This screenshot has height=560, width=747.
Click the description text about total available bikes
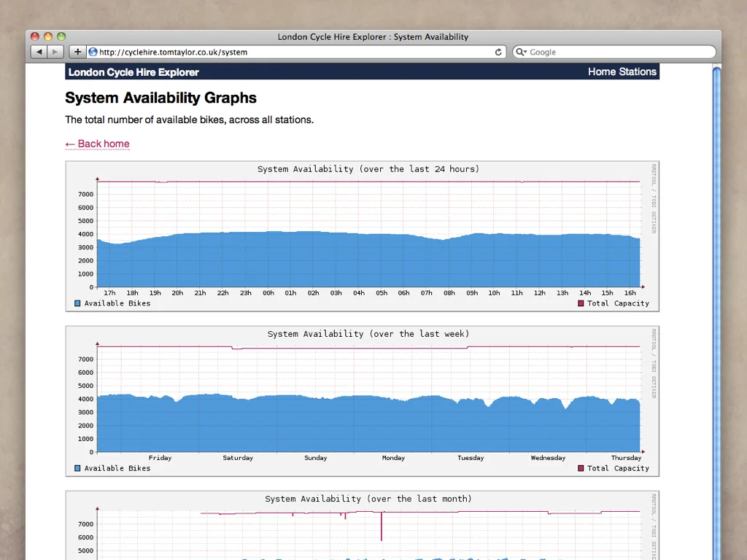pos(189,120)
